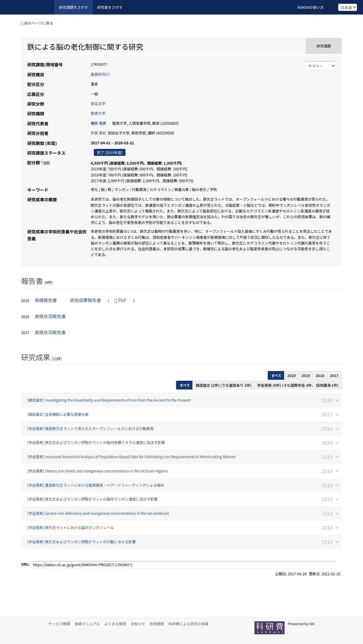Open the 食生活学 research field link
Image resolution: width=363 pixels, height=644 pixels.
click(x=98, y=104)
